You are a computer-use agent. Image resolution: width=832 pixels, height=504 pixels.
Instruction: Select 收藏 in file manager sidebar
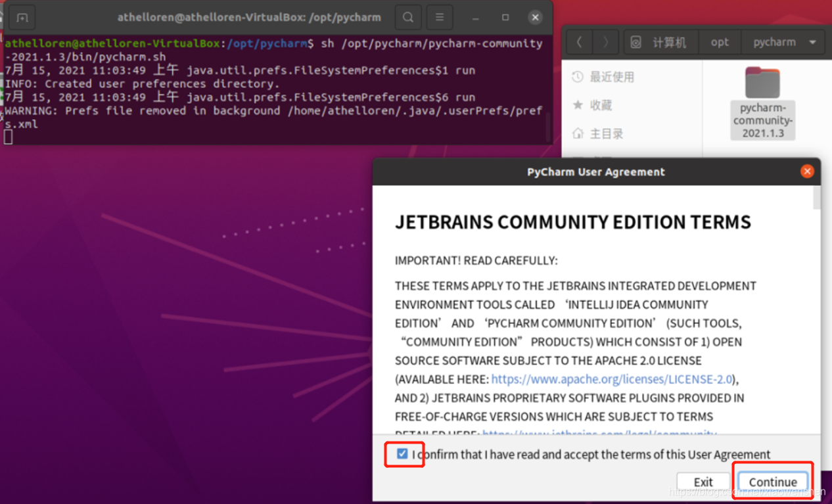(x=592, y=105)
